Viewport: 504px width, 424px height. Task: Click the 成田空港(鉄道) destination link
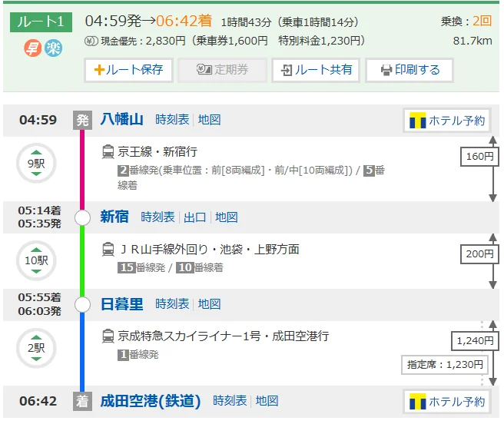coord(151,401)
